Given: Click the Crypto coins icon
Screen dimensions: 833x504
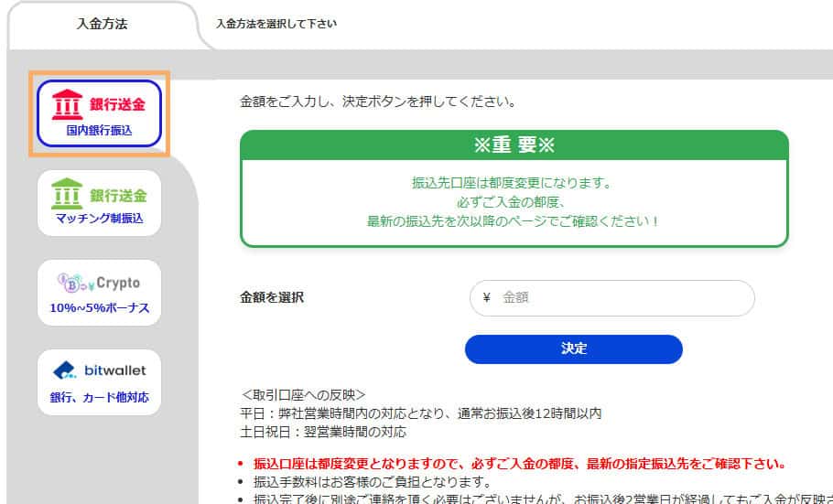Looking at the screenshot, I should (x=75, y=283).
